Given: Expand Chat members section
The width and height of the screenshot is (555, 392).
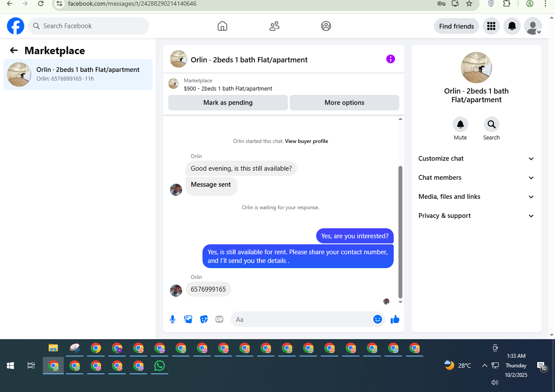Looking at the screenshot, I should [x=476, y=178].
